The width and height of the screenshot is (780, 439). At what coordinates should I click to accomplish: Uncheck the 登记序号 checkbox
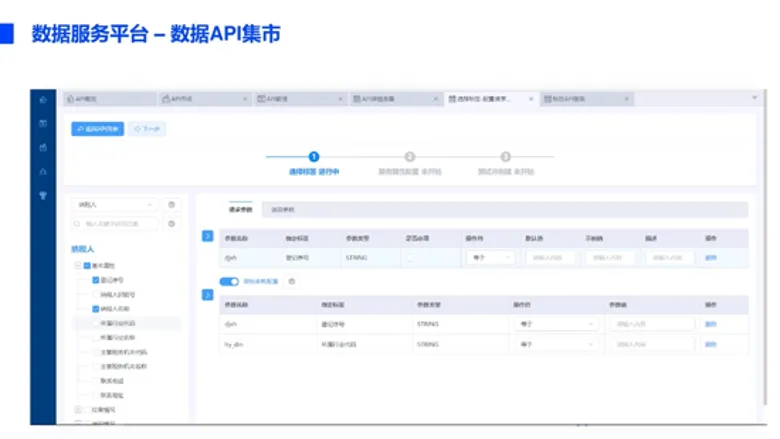96,280
